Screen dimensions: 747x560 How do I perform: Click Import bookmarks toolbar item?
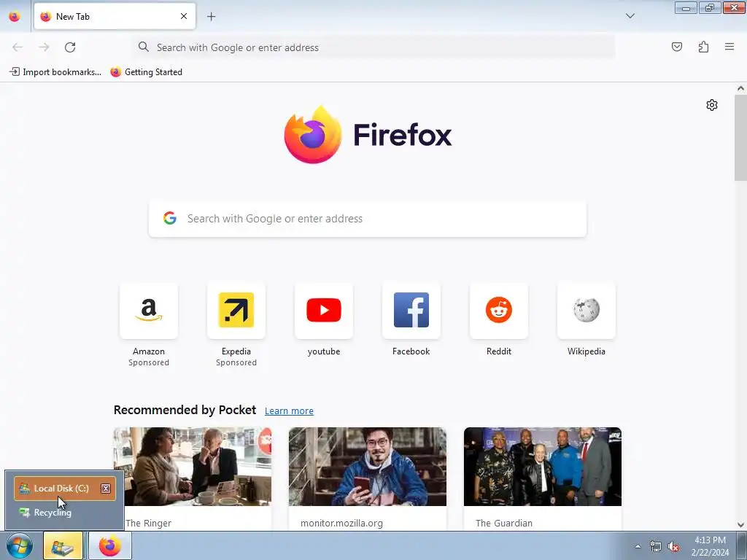click(x=55, y=72)
